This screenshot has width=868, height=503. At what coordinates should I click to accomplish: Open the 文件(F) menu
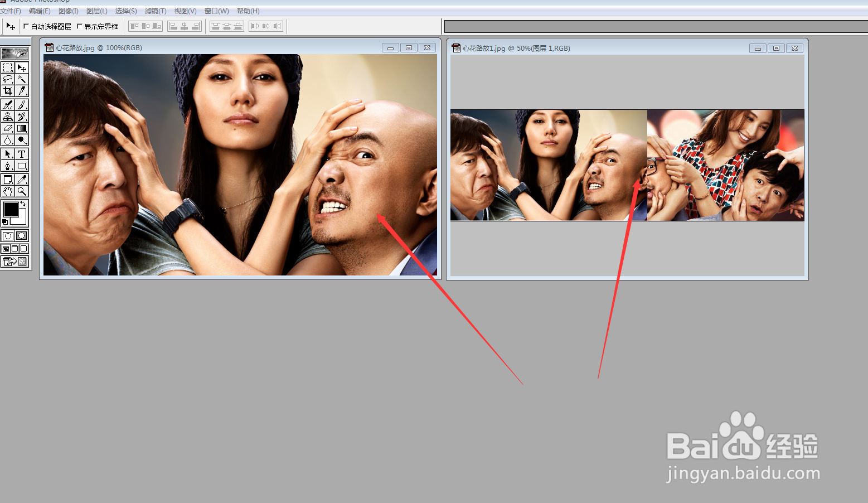pyautogui.click(x=10, y=11)
